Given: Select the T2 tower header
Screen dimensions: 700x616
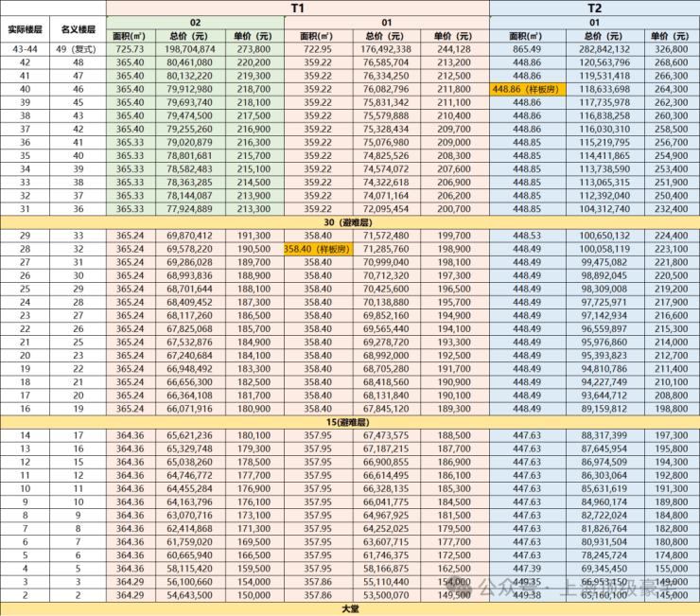Looking at the screenshot, I should point(594,8).
